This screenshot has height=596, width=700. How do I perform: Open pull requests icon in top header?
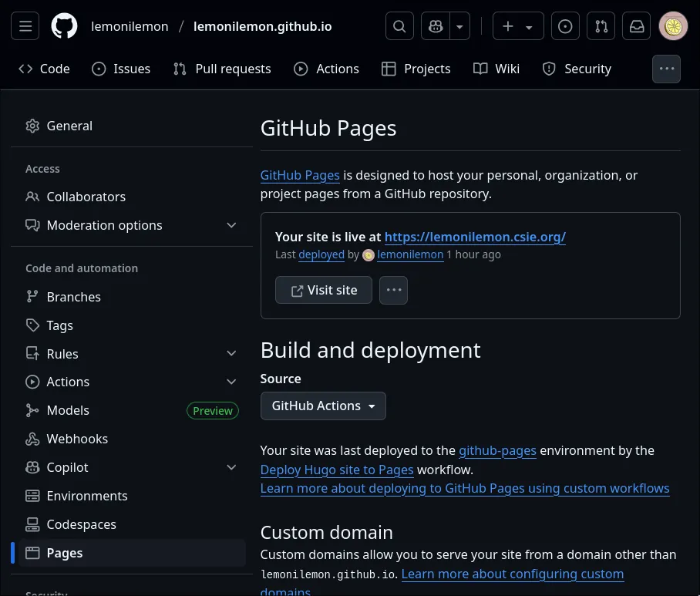(601, 26)
